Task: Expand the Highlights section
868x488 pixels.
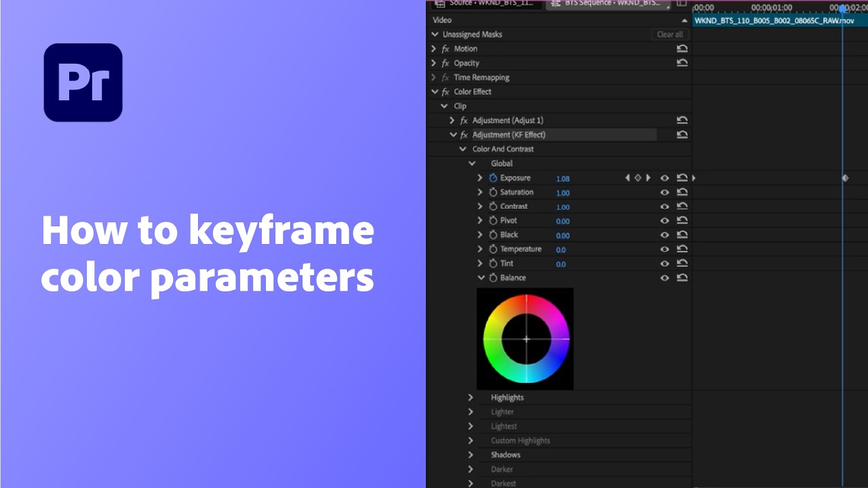Action: coord(471,398)
